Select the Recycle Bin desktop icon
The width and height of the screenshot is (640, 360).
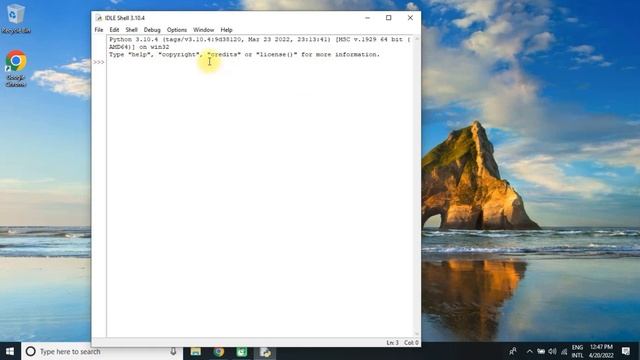tap(16, 18)
